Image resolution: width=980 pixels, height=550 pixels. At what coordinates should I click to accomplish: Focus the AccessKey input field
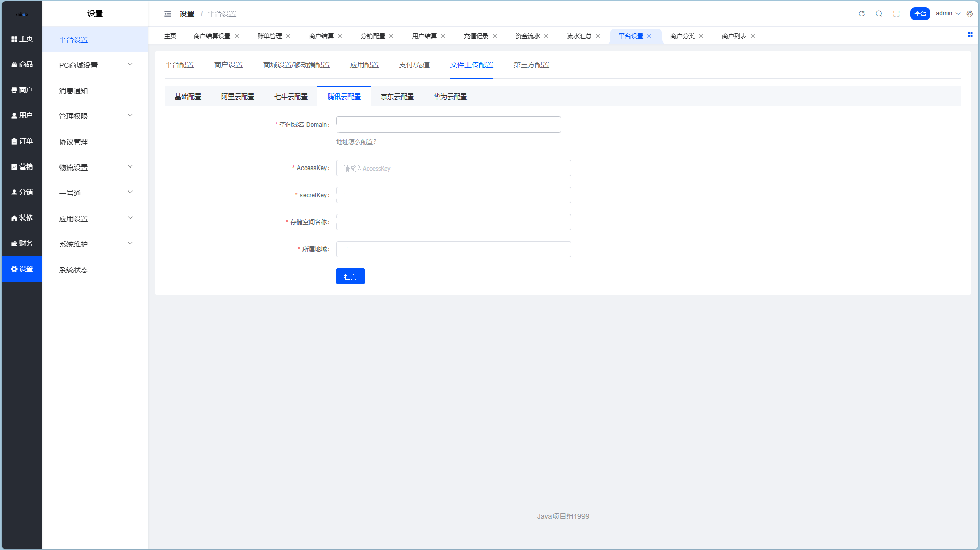pos(453,168)
